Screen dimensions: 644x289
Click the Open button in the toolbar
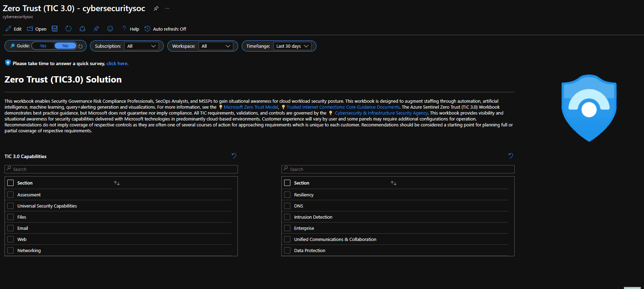(x=37, y=29)
